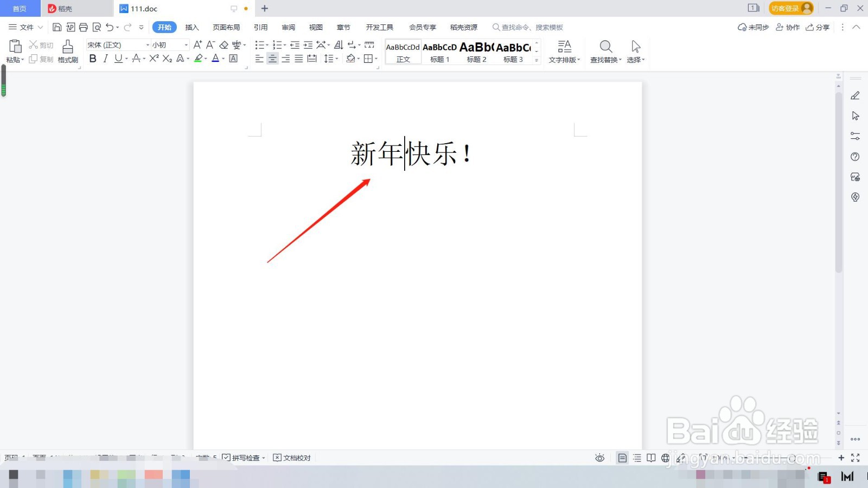Click the 分享 share button

coord(818,27)
